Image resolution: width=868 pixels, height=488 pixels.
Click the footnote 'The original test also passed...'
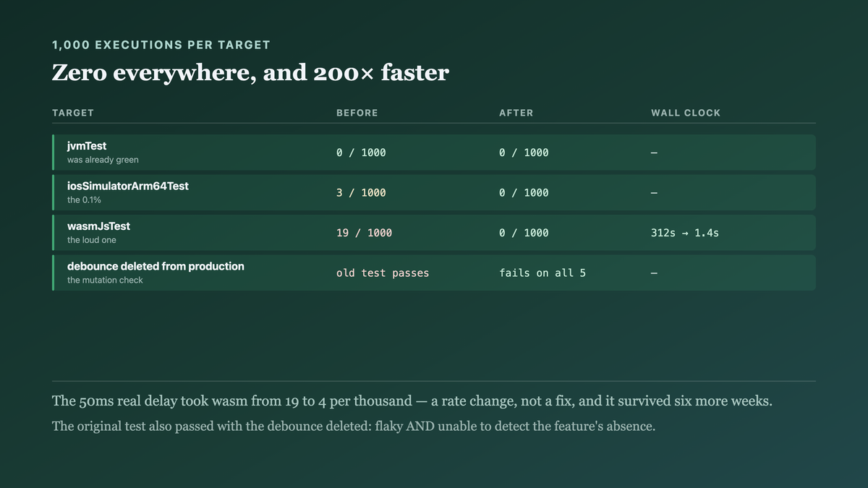(354, 427)
